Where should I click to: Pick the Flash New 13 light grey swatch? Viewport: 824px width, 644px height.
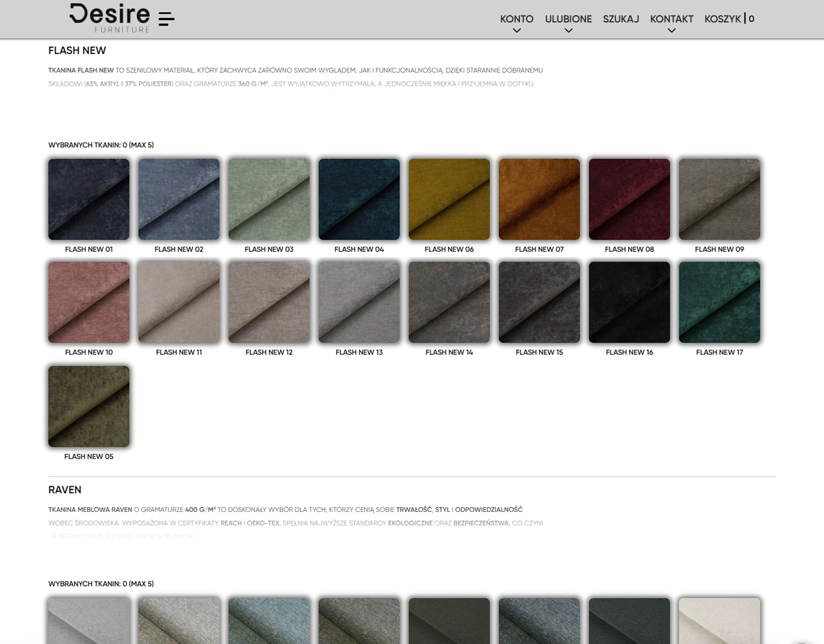pyautogui.click(x=359, y=302)
